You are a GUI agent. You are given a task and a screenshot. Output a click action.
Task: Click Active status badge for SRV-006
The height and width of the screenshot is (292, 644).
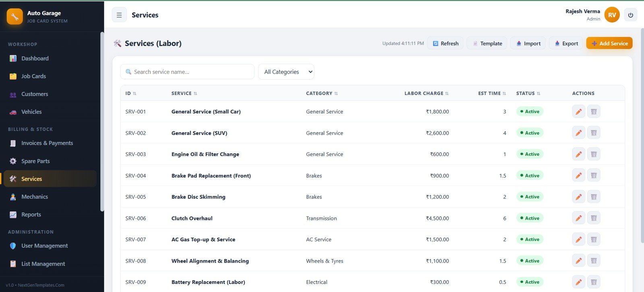click(x=530, y=218)
